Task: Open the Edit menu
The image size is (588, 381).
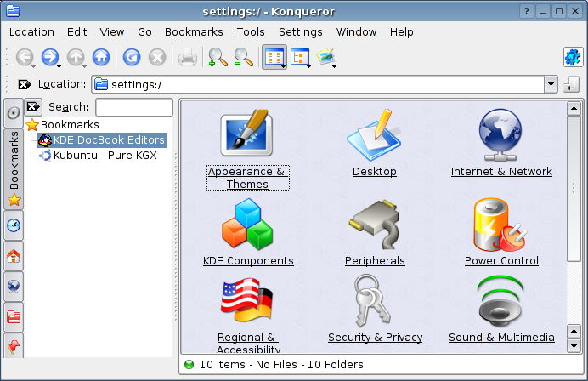Action: 76,32
